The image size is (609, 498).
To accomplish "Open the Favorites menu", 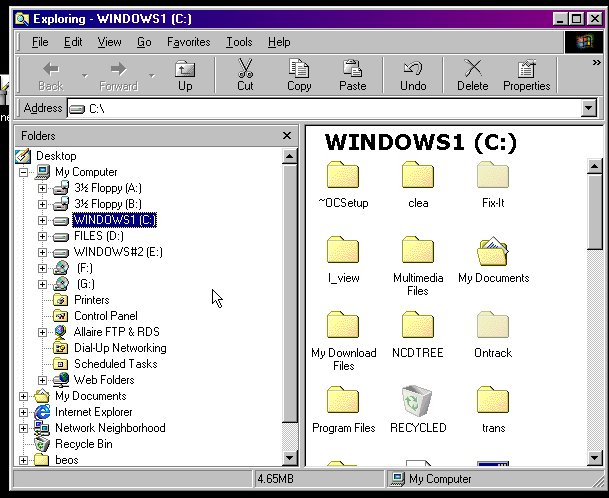I will tap(188, 42).
